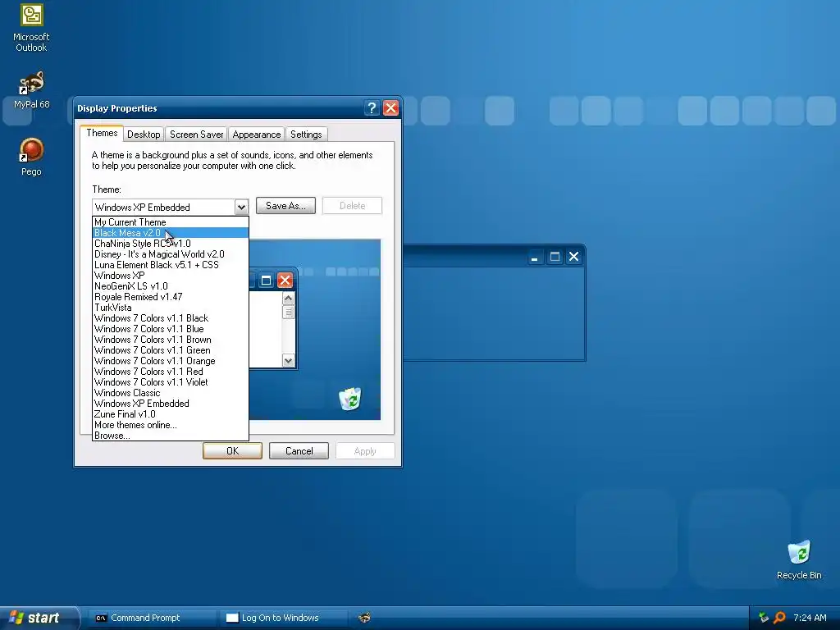Choose Royale Remixed v1.47 theme
The height and width of the screenshot is (630, 840).
click(x=171, y=297)
